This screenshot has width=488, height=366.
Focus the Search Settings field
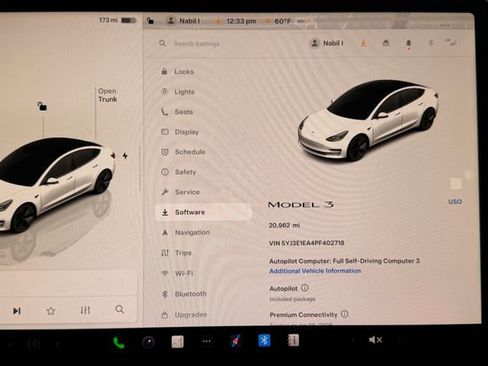[197, 44]
